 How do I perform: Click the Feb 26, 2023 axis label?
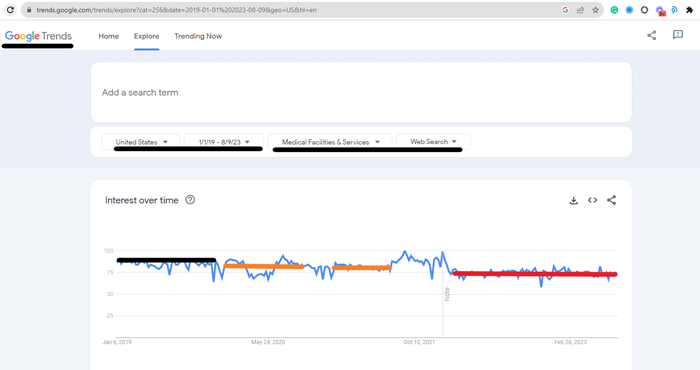point(571,342)
